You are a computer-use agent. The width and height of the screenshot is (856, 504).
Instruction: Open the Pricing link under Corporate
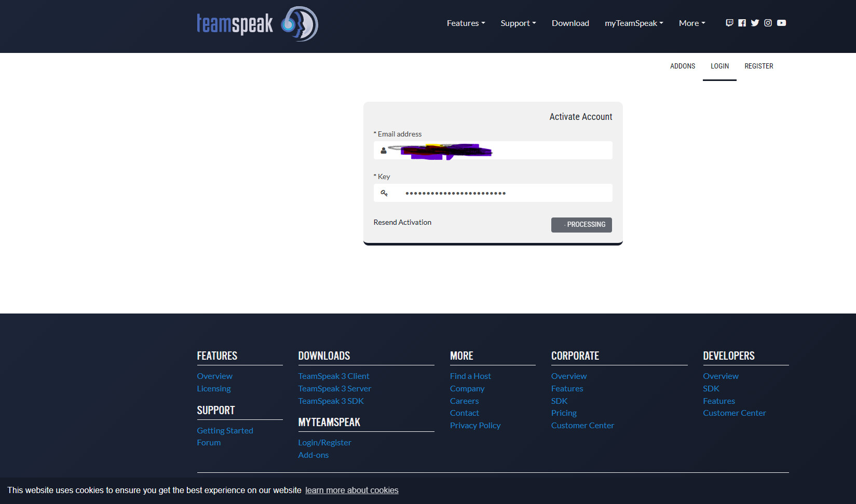564,413
